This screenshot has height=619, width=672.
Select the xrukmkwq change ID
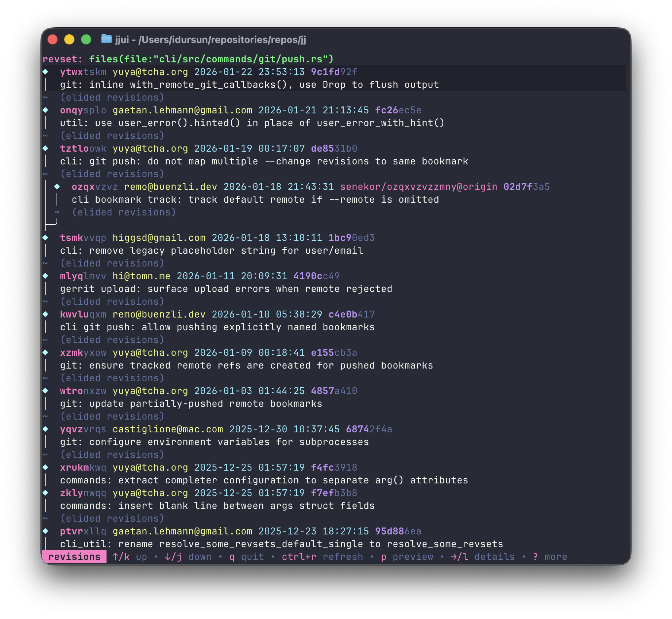tap(83, 467)
